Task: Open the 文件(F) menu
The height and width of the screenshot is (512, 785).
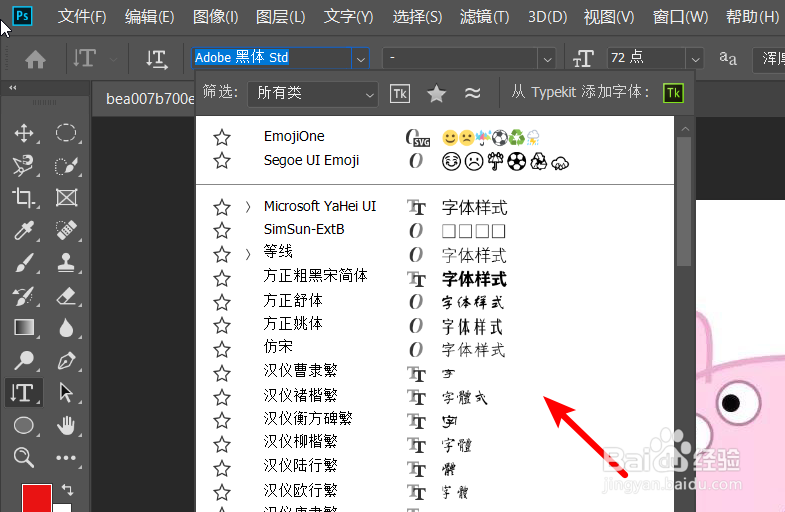Action: pos(82,17)
